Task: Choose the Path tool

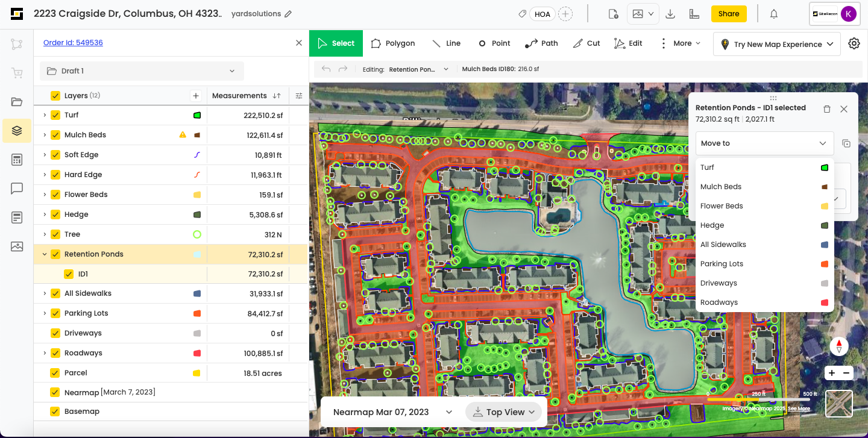Action: pyautogui.click(x=541, y=43)
